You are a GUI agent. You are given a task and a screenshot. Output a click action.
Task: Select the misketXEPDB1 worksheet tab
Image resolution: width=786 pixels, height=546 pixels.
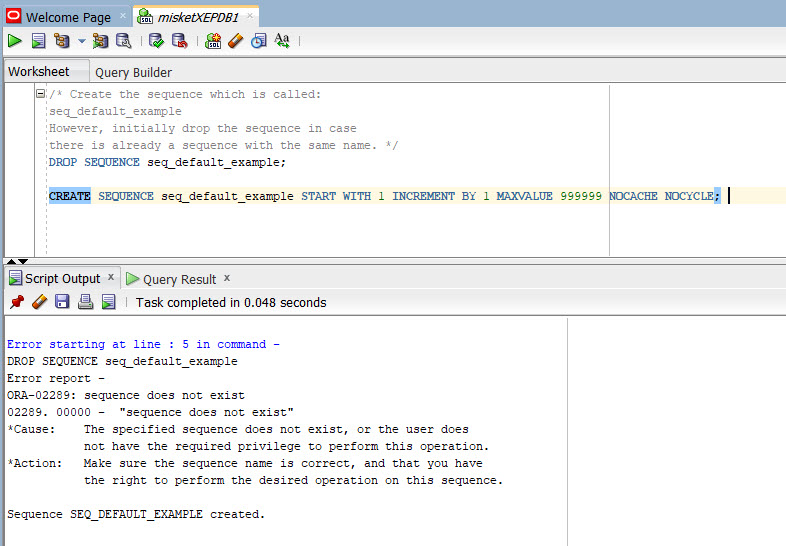point(198,18)
